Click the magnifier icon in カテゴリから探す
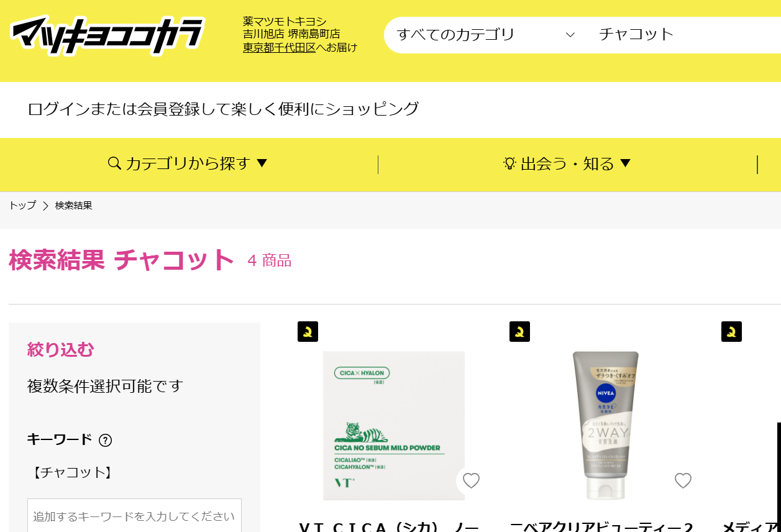The height and width of the screenshot is (532, 781). click(x=114, y=163)
